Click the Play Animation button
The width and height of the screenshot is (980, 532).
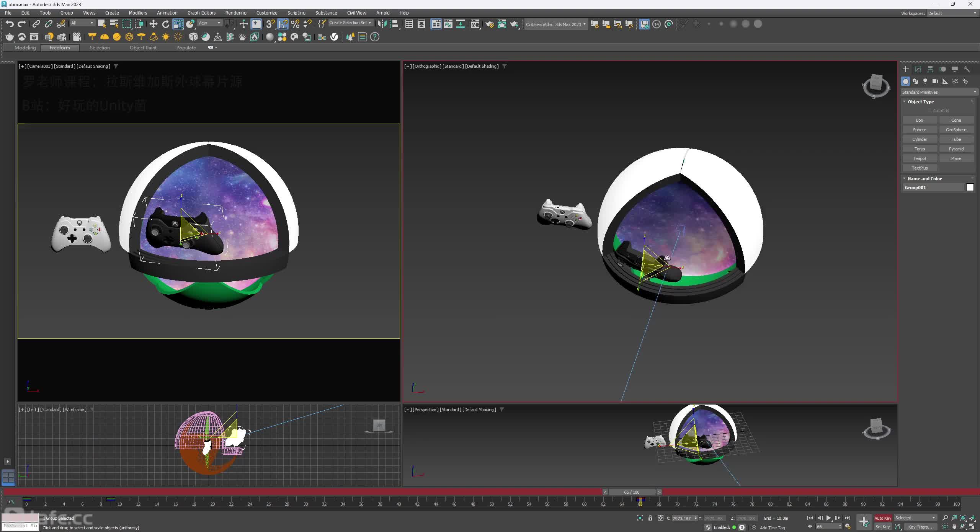click(x=829, y=518)
